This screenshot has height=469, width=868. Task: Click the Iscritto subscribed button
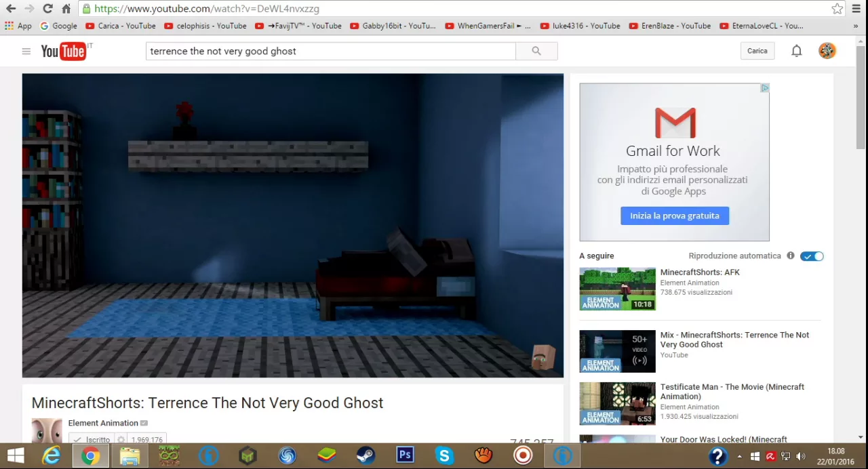(x=92, y=439)
